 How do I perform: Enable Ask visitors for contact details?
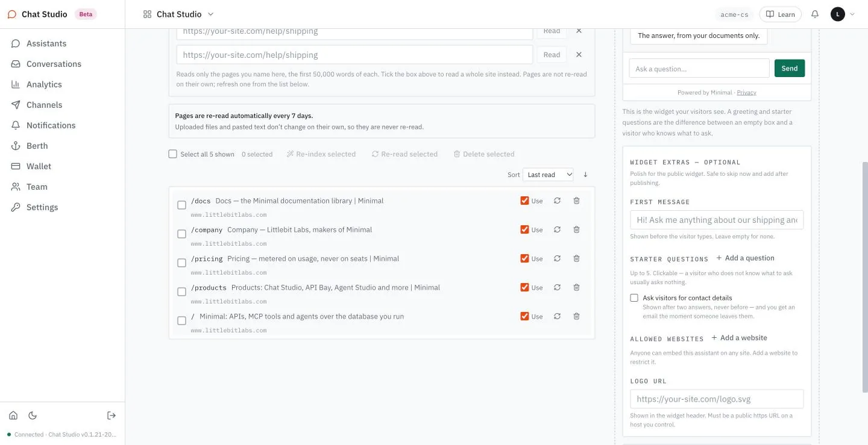pyautogui.click(x=634, y=297)
